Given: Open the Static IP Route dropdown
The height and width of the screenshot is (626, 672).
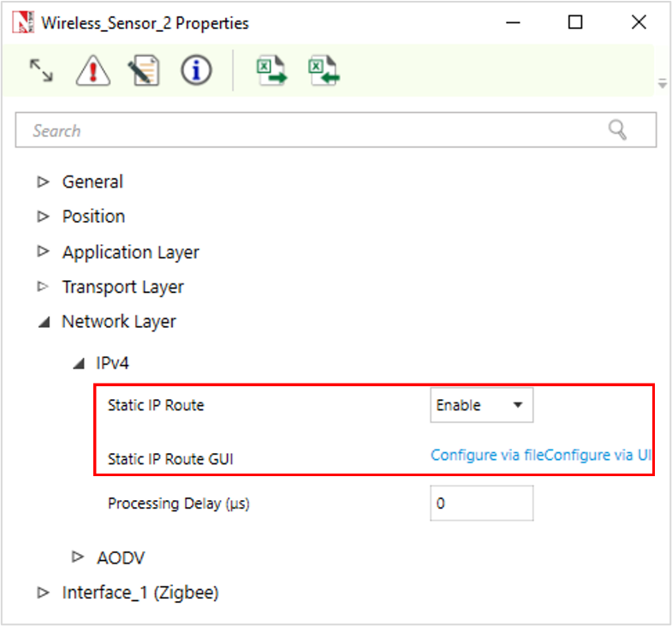Looking at the screenshot, I should click(x=481, y=405).
